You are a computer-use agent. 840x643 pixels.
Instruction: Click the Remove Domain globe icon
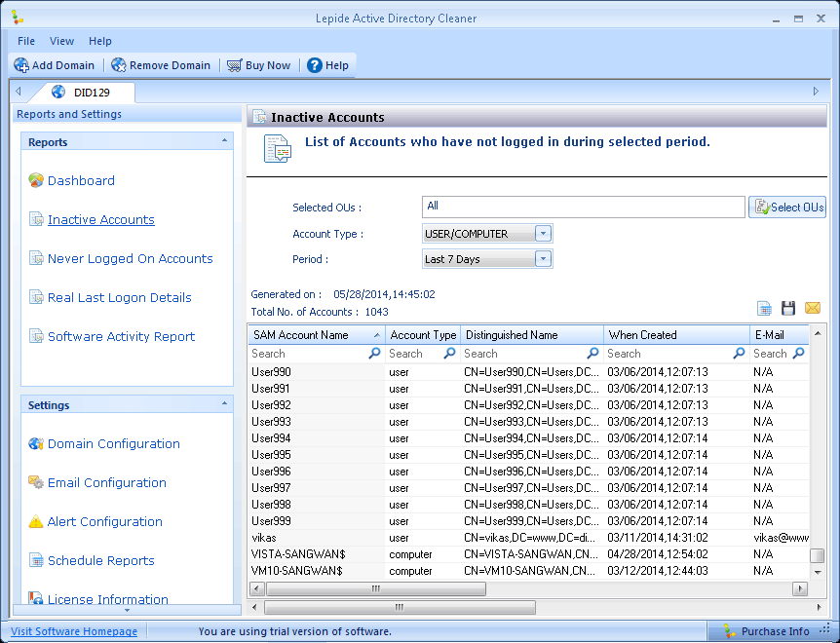118,65
